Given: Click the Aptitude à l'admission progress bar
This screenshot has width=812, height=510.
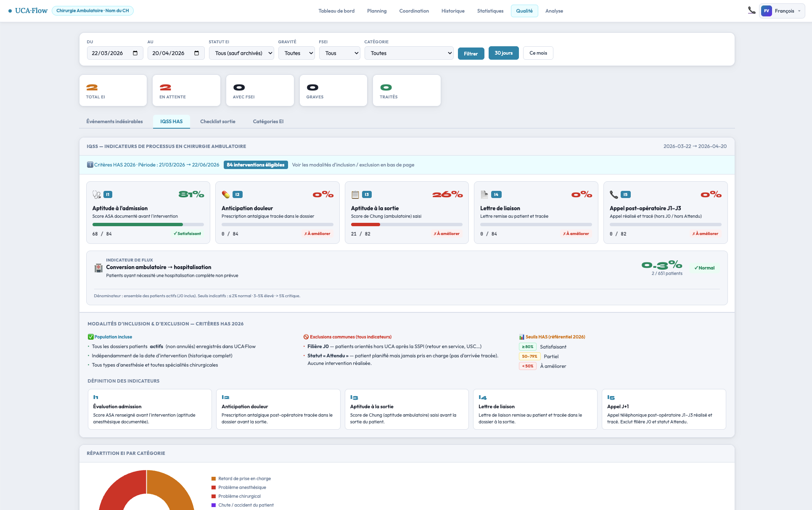Looking at the screenshot, I should [x=148, y=225].
